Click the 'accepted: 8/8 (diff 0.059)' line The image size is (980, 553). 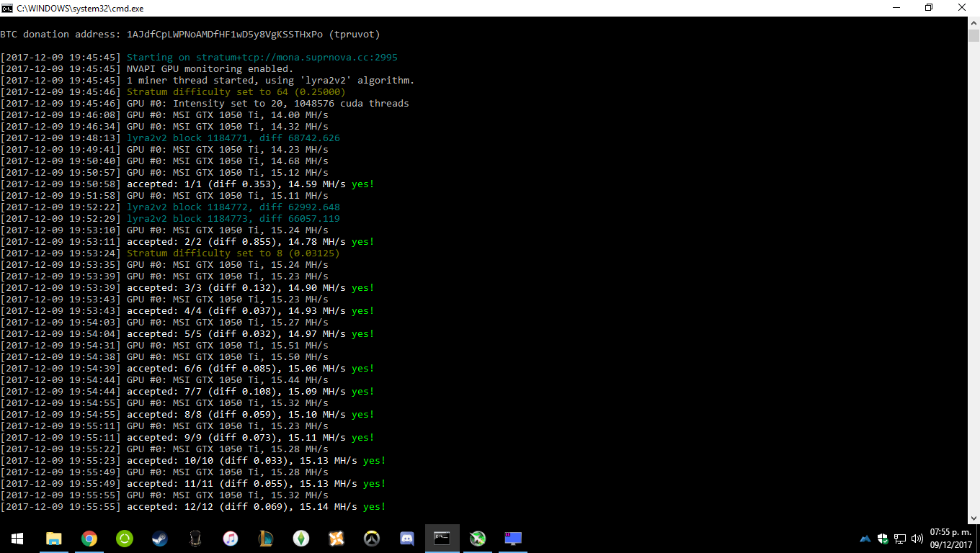187,415
